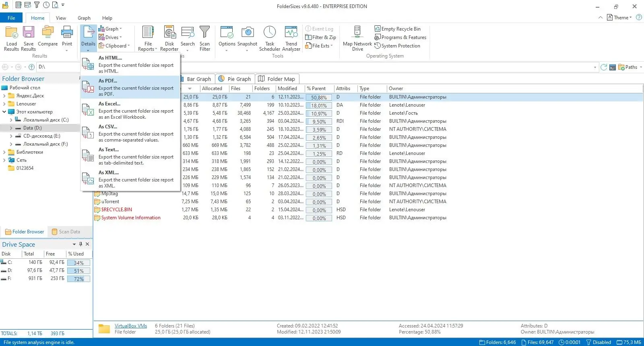This screenshot has height=346, width=644.
Task: Open the Paths dropdown
Action: point(630,67)
